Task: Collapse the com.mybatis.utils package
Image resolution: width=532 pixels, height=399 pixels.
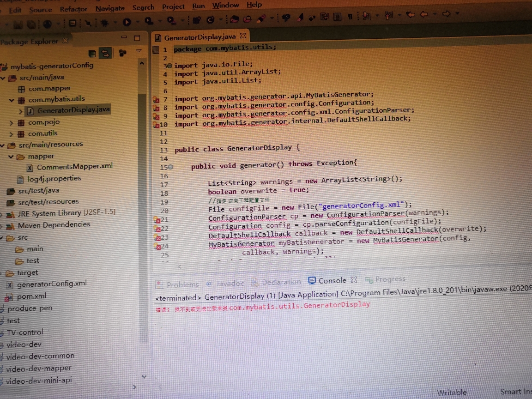Action: (12, 100)
